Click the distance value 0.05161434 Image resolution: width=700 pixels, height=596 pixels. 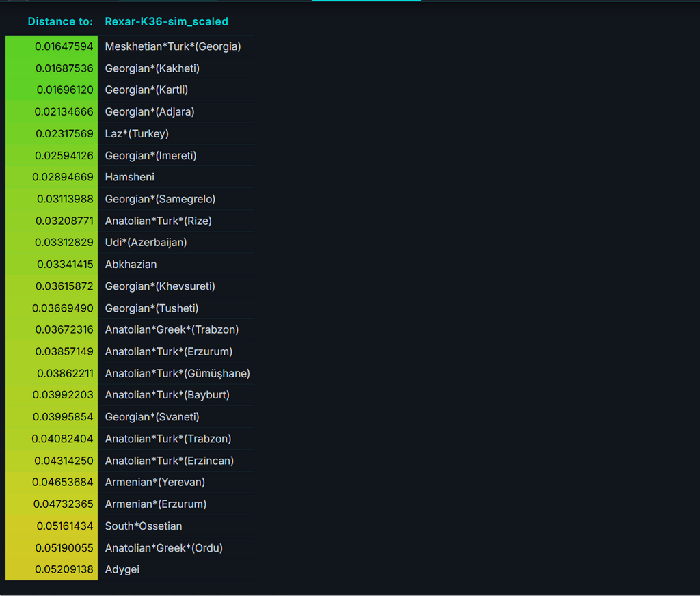pos(65,526)
